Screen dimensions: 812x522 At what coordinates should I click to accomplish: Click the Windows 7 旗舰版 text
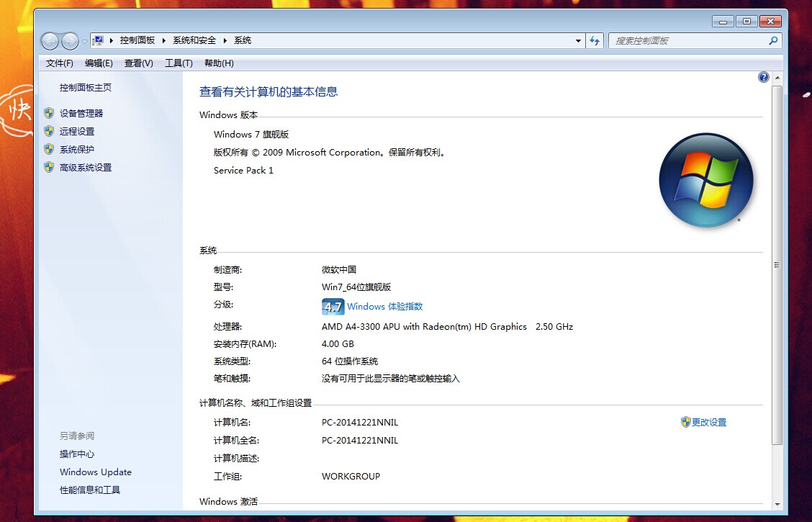(x=251, y=135)
